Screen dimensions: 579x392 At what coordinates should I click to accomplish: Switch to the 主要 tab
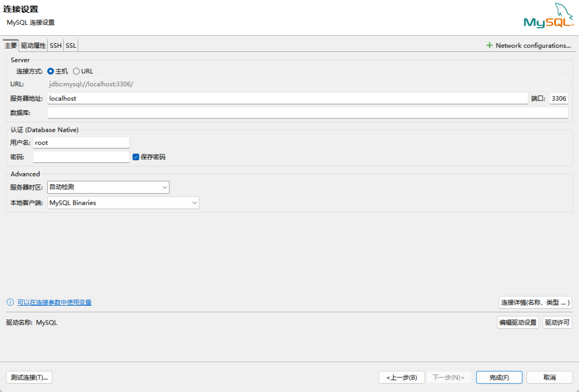pyautogui.click(x=11, y=46)
